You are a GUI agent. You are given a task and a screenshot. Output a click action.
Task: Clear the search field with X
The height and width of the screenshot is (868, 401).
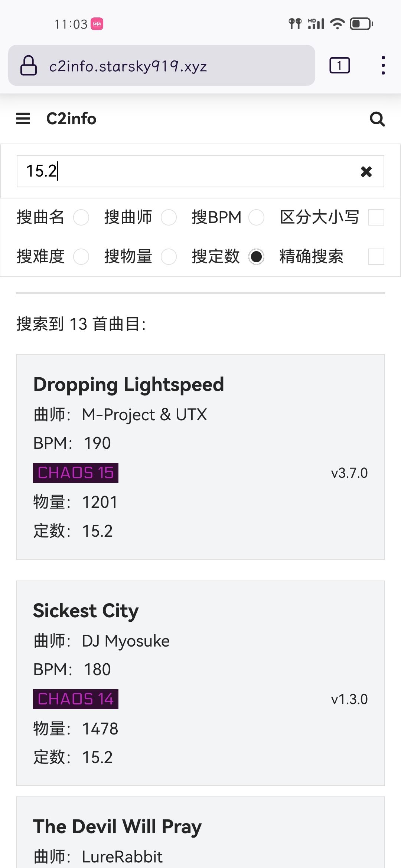366,171
